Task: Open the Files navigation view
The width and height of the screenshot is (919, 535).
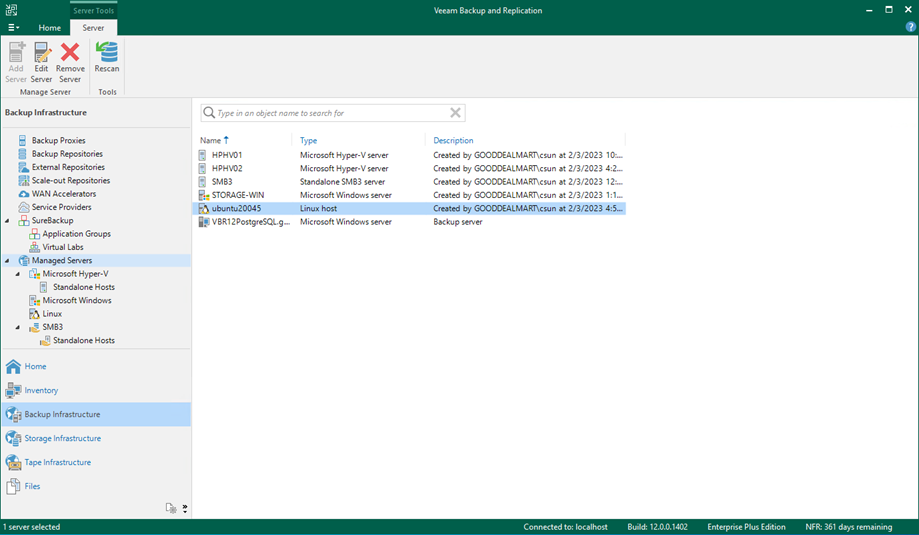Action: click(96, 486)
